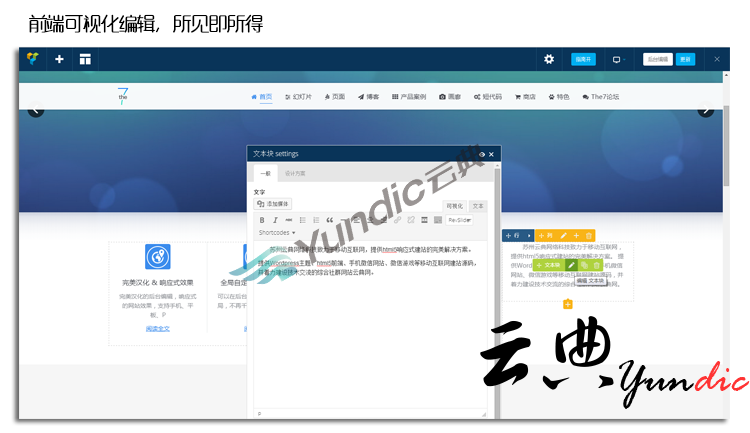
Task: Click the white 后台编辑 backend editor button
Action: [x=658, y=59]
